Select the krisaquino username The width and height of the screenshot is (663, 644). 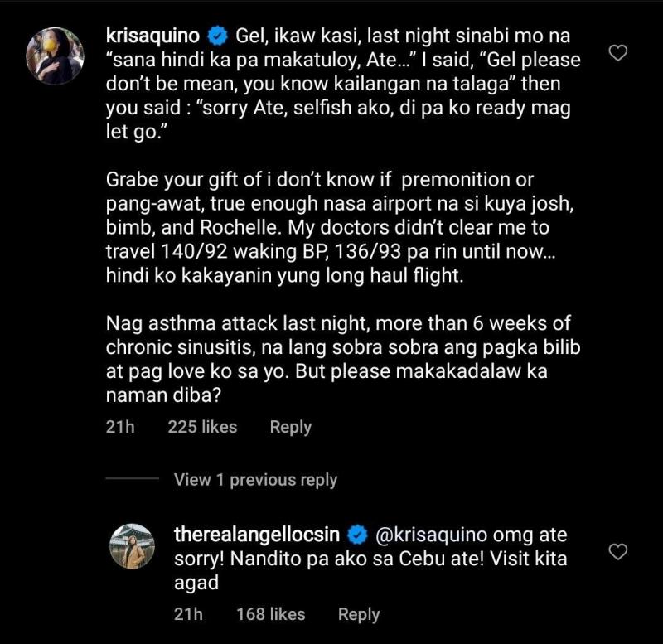tap(153, 34)
